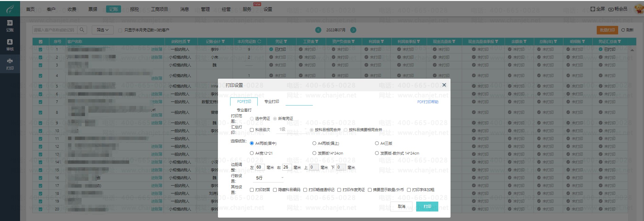Open the 报税 menu item

click(x=134, y=9)
